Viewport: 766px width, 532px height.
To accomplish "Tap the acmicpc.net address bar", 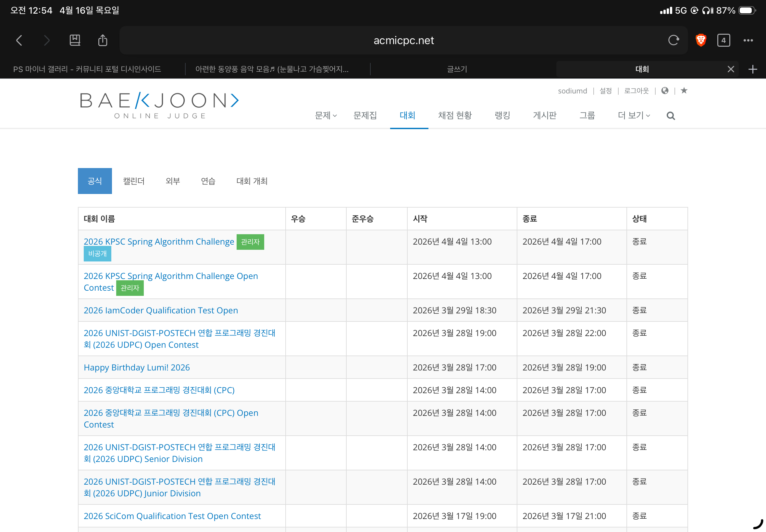I will pyautogui.click(x=403, y=40).
